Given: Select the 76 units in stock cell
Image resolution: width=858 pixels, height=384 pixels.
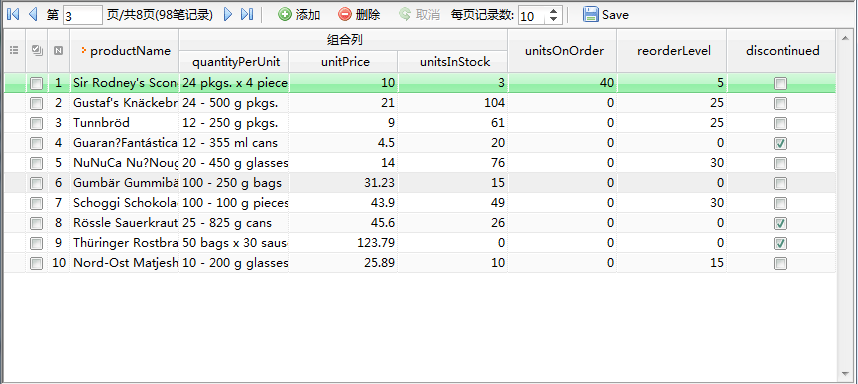Looking at the screenshot, I should pos(453,163).
